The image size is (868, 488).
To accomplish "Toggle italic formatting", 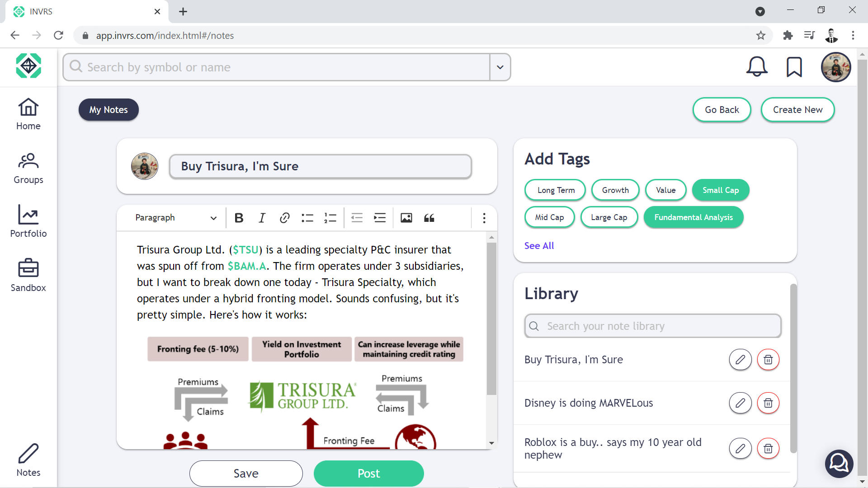I will (262, 218).
